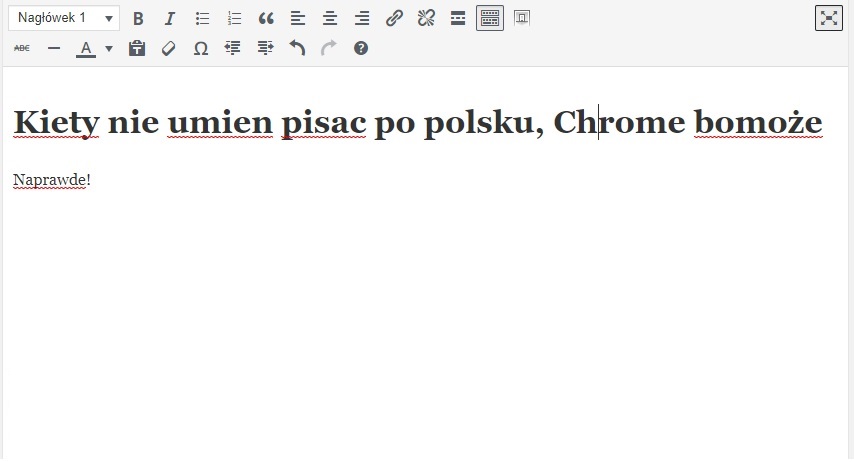Open keyboard shortcuts help

tap(361, 48)
